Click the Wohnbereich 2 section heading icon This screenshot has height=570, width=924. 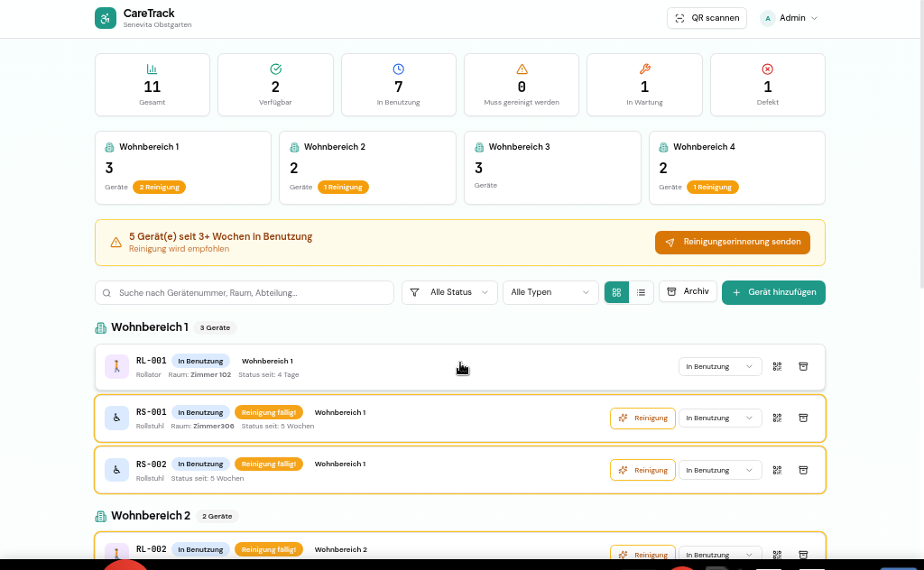pyautogui.click(x=101, y=517)
